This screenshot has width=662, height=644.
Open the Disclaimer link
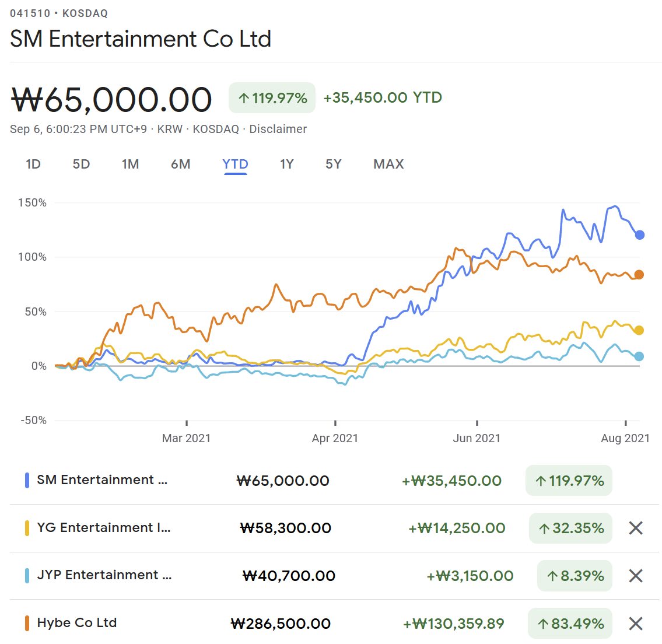coord(278,129)
